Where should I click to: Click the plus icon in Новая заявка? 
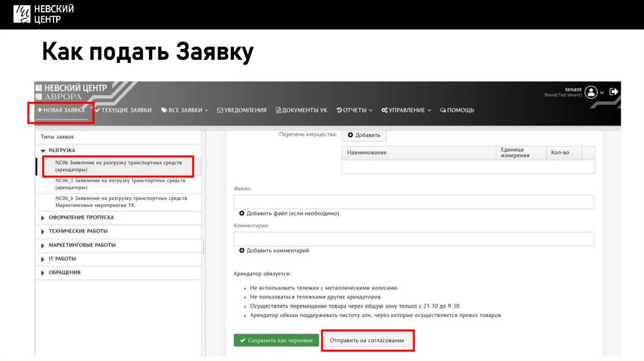pyautogui.click(x=40, y=110)
